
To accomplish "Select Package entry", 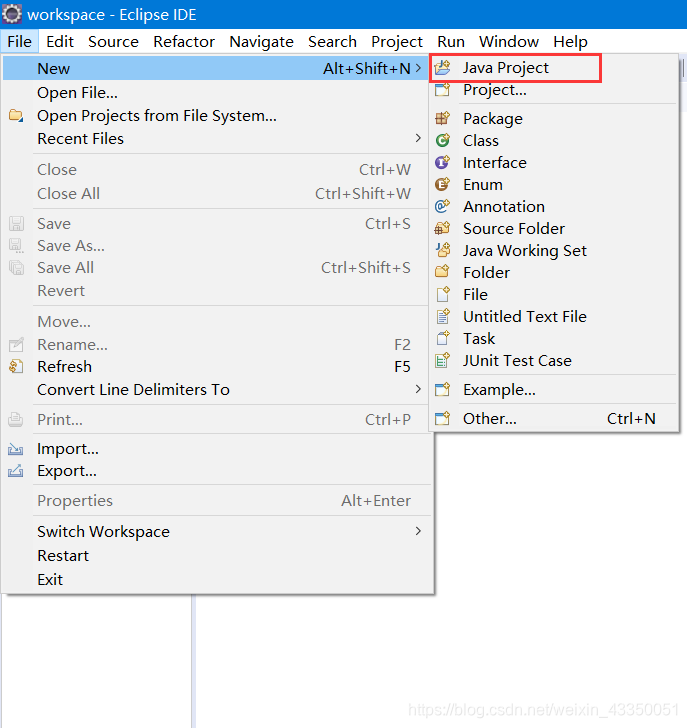I will pos(553,118).
